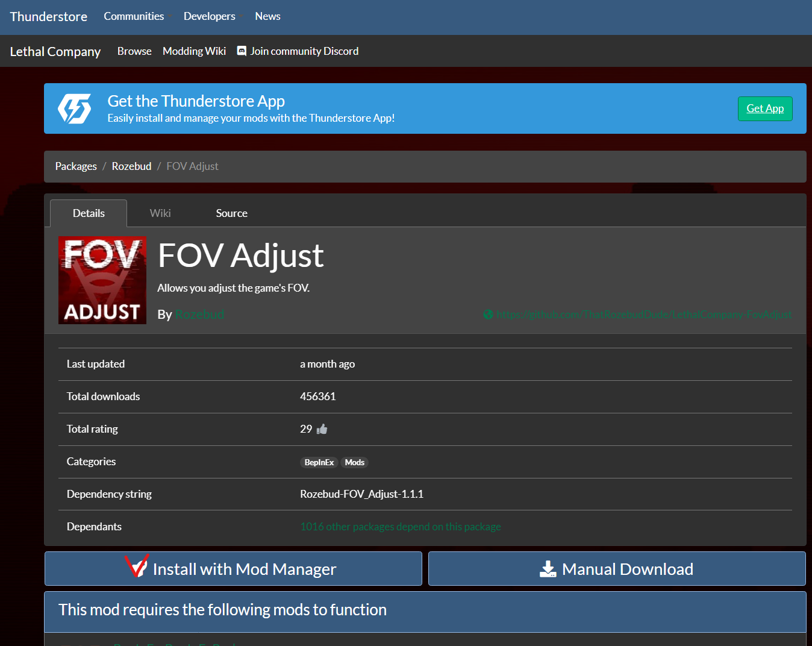Viewport: 812px width, 646px height.
Task: Click Install with Mod Manager button
Action: click(233, 569)
